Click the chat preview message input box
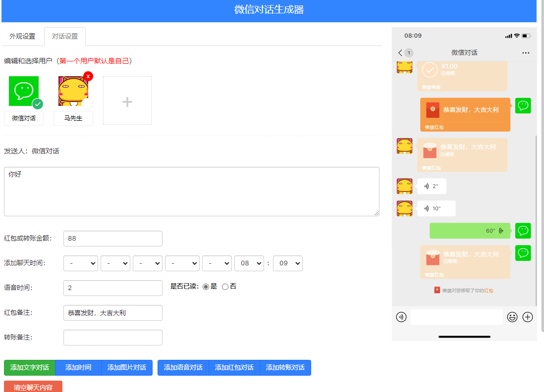 [x=457, y=317]
